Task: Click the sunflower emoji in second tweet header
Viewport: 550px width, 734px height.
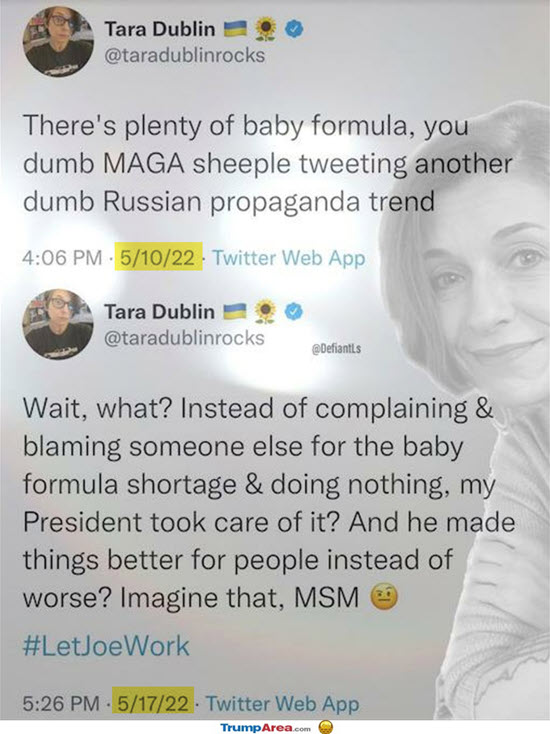Action: [x=265, y=312]
